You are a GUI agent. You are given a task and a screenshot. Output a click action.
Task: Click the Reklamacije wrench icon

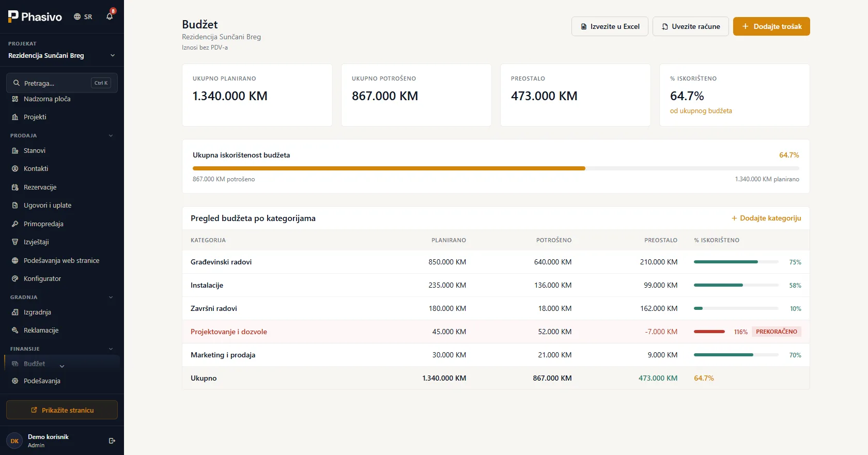tap(15, 330)
